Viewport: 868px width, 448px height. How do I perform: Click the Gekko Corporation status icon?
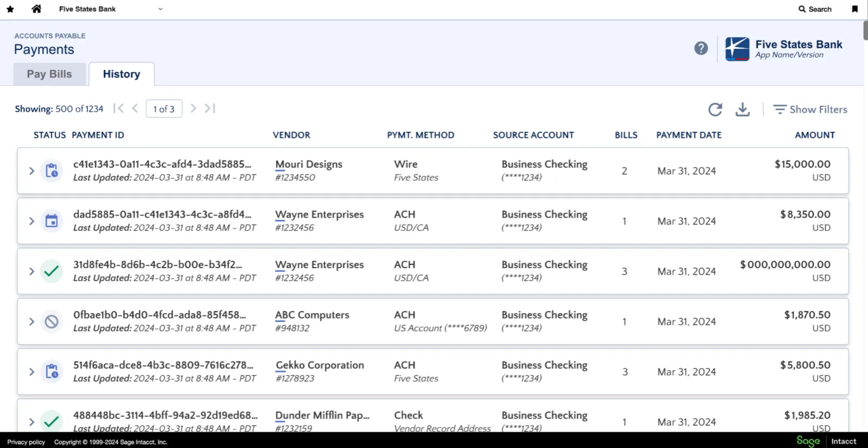point(52,371)
